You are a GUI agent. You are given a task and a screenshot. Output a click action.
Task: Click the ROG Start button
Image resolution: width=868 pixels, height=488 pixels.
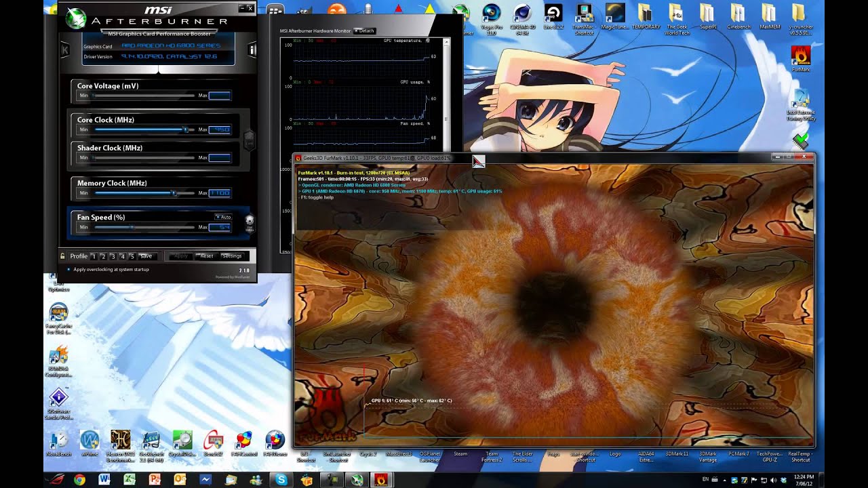coord(55,480)
